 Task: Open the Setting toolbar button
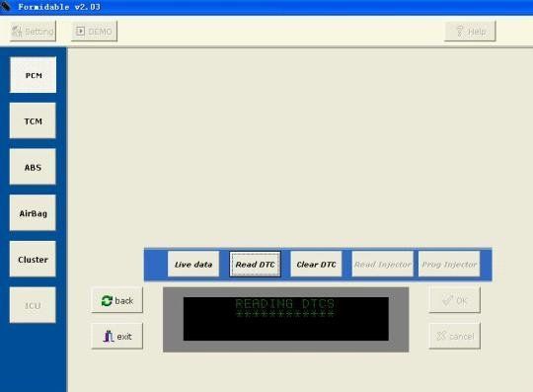pyautogui.click(x=33, y=32)
